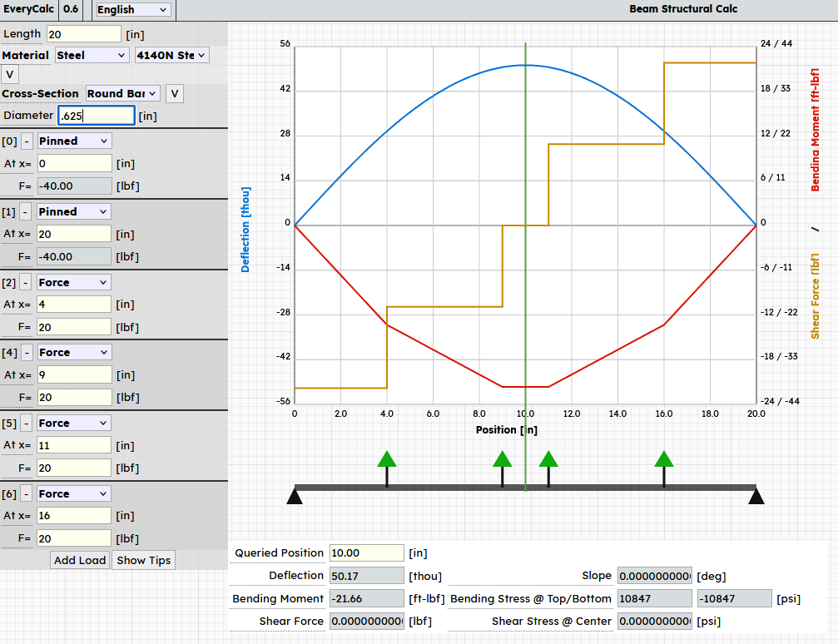Click the left pinned support triangle
The width and height of the screenshot is (838, 644).
[x=295, y=497]
